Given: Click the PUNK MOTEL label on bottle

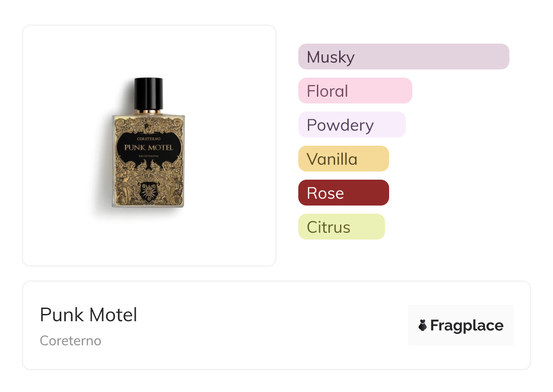Looking at the screenshot, I should point(149,147).
